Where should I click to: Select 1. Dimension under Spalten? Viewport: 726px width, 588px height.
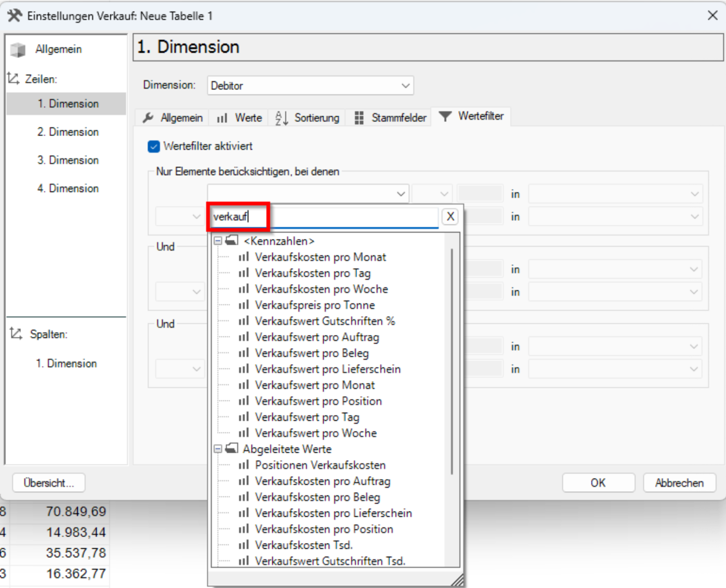tap(66, 363)
